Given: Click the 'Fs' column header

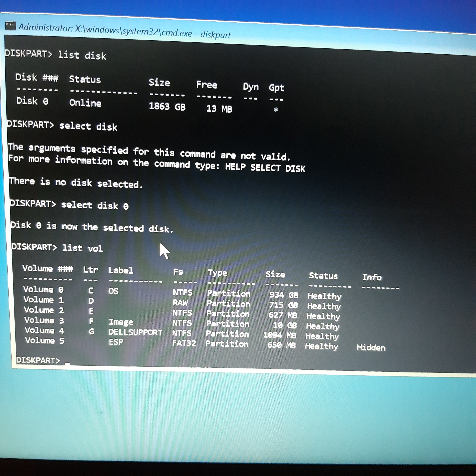Looking at the screenshot, I should pos(178,272).
